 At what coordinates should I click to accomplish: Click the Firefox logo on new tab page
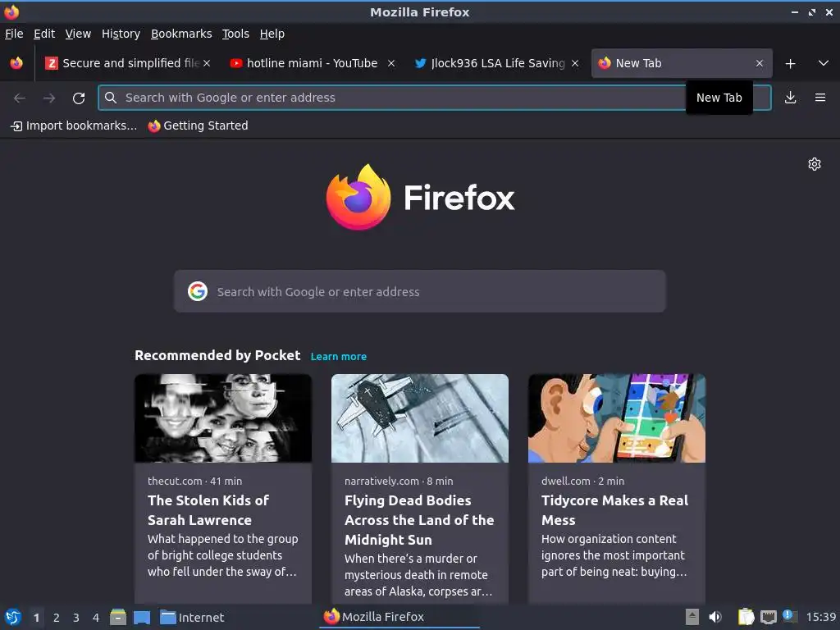(x=420, y=197)
